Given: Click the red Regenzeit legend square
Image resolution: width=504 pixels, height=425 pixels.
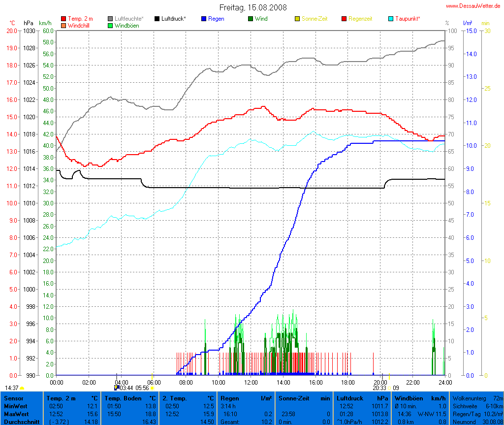Looking at the screenshot, I should pyautogui.click(x=344, y=19).
